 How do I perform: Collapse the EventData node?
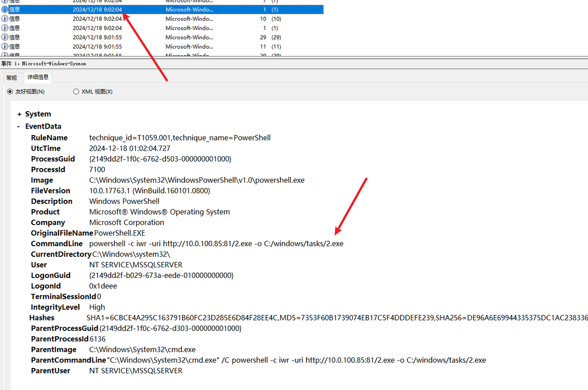(18, 126)
